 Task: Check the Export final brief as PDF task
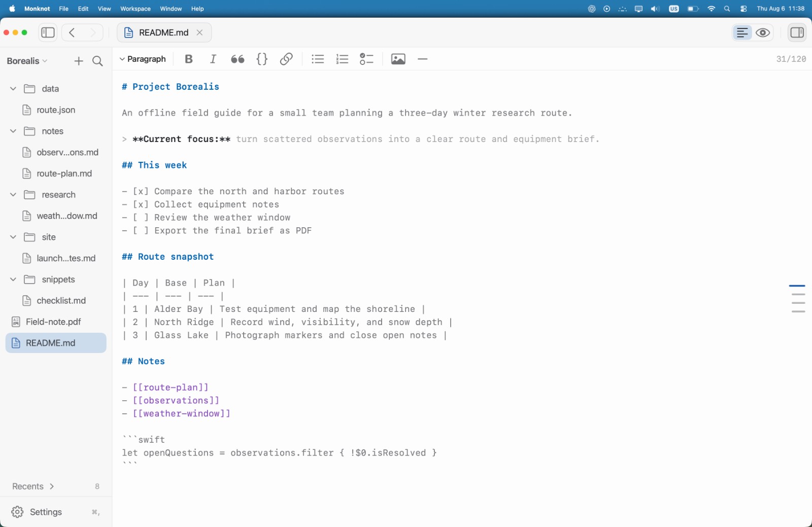click(141, 231)
